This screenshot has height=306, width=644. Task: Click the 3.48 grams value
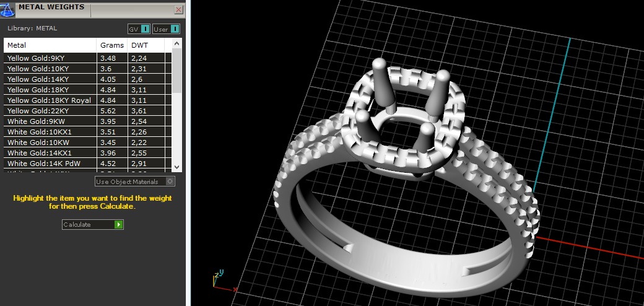[108, 58]
